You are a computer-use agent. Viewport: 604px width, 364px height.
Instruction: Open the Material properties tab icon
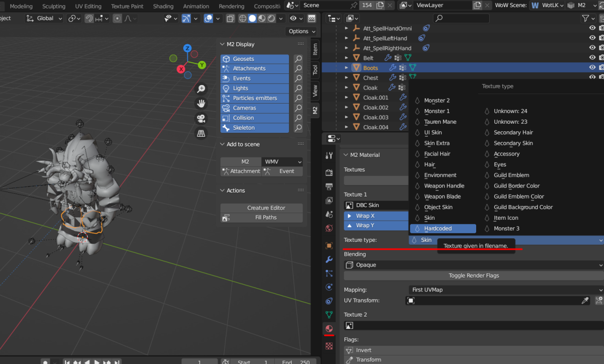click(329, 328)
